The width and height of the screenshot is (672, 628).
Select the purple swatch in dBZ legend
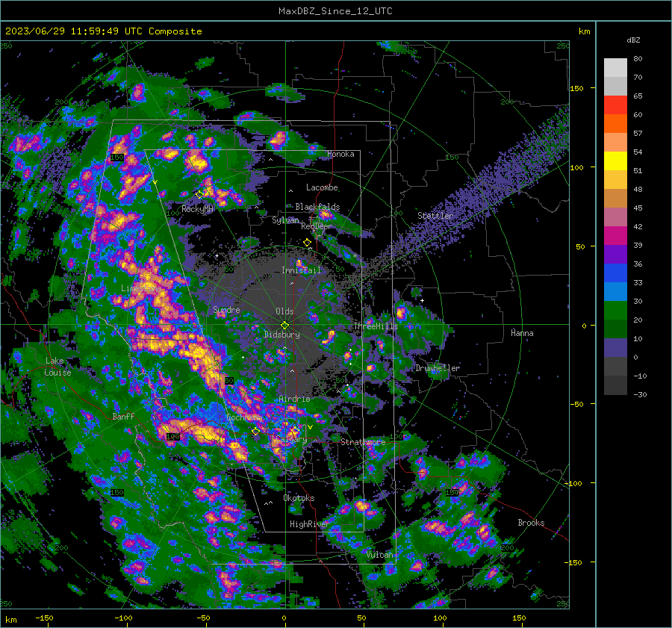[615, 254]
